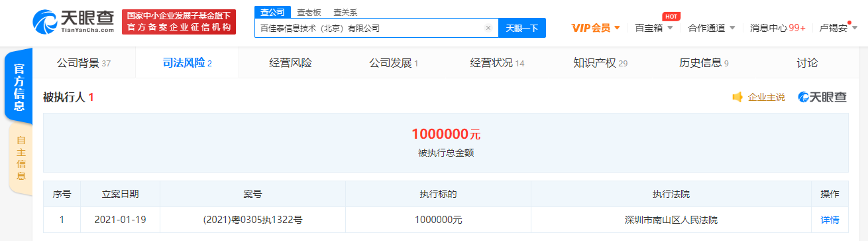Open the 司法风险 tab
The height and width of the screenshot is (241, 868).
pos(187,63)
